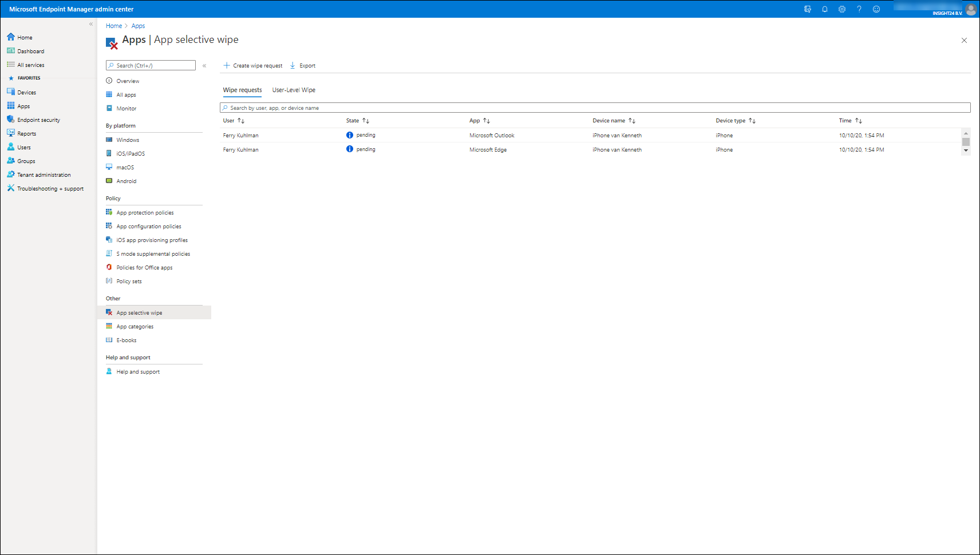
Task: Open All apps list
Action: click(x=126, y=94)
